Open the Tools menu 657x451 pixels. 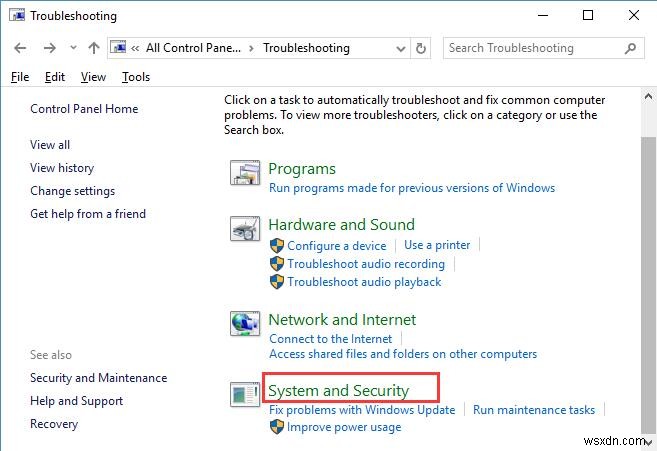[136, 77]
